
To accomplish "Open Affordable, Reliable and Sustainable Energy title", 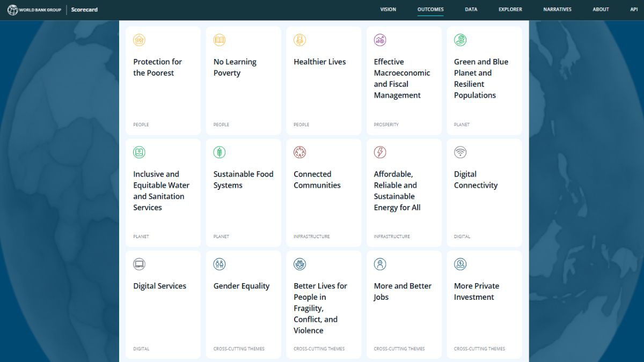I will [x=397, y=191].
